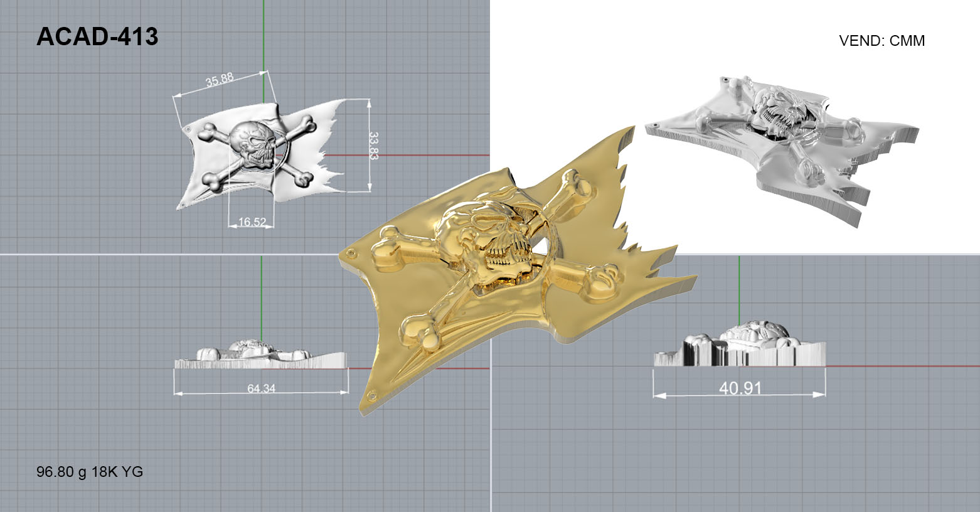Select the VEND: CMM label
This screenshot has height=512, width=980.
881,41
